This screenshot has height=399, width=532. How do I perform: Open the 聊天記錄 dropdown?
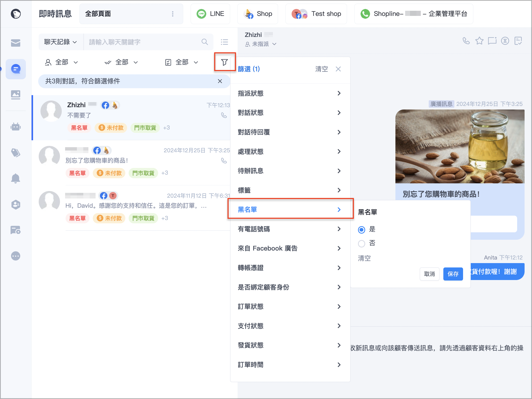pyautogui.click(x=61, y=42)
